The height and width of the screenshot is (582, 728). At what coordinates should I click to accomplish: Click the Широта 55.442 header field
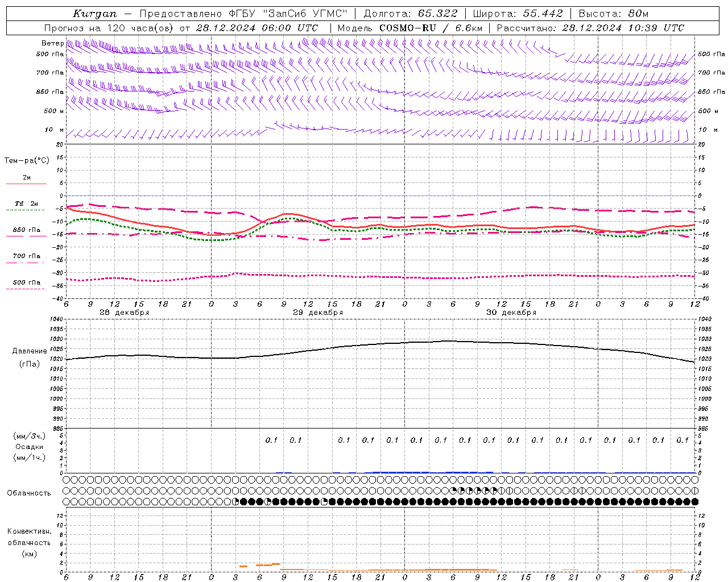[518, 14]
